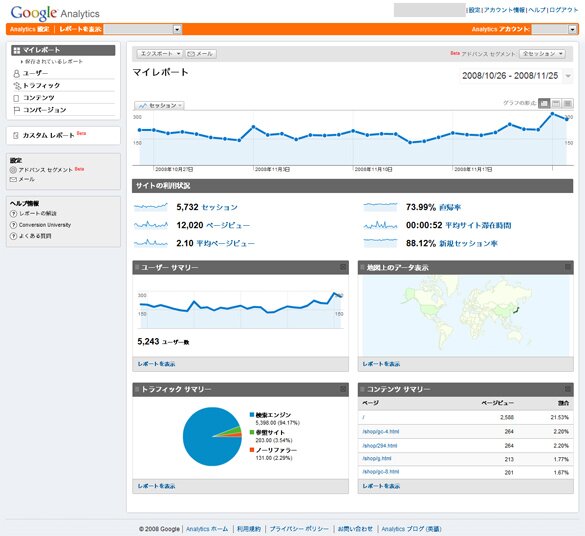
Task: Open the マイレポート dashboard icon in sidebar
Action: 16,50
